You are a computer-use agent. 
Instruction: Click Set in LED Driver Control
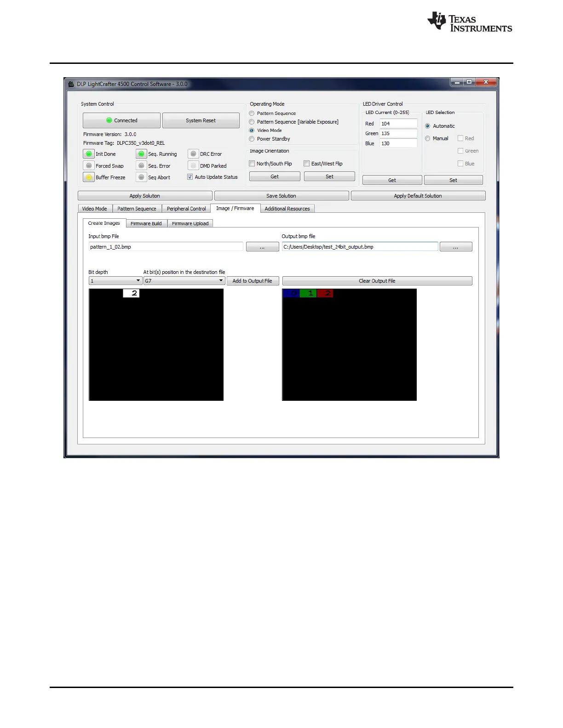(453, 180)
